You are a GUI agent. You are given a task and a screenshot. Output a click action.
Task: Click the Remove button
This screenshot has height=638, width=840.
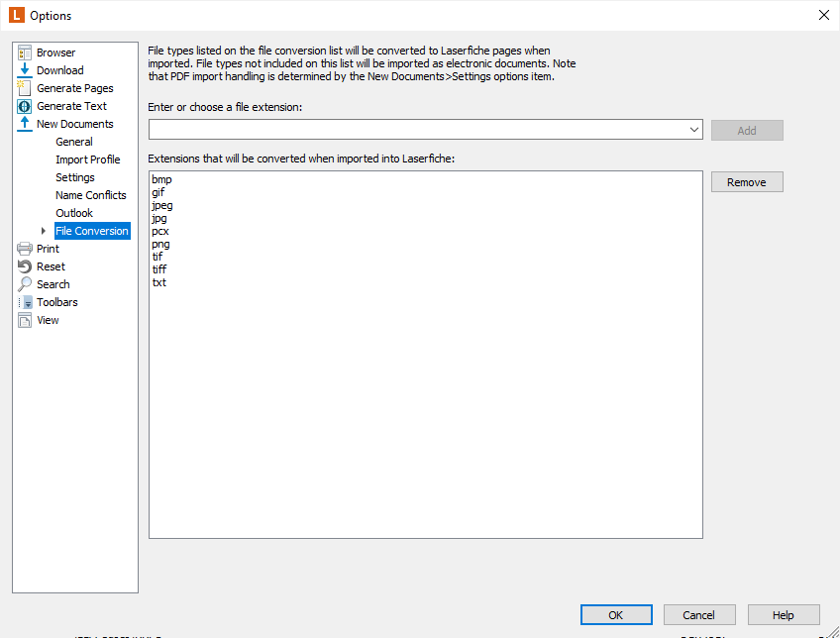click(747, 182)
